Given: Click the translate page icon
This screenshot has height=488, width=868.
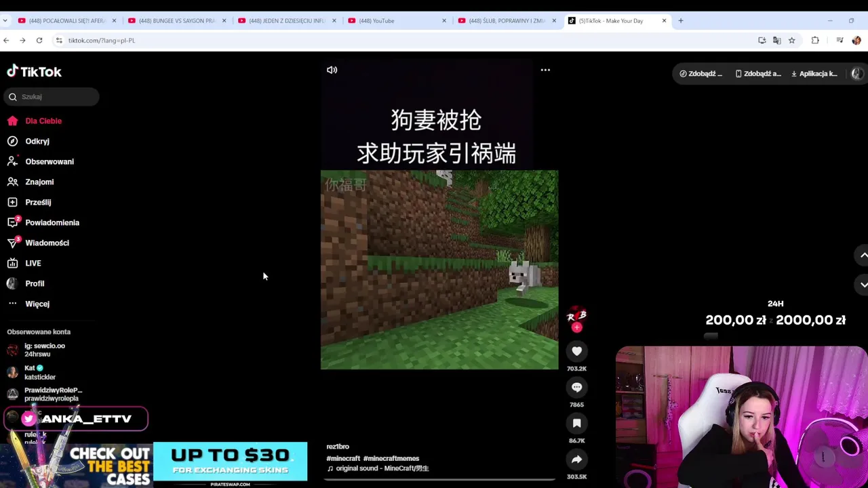Looking at the screenshot, I should [776, 41].
